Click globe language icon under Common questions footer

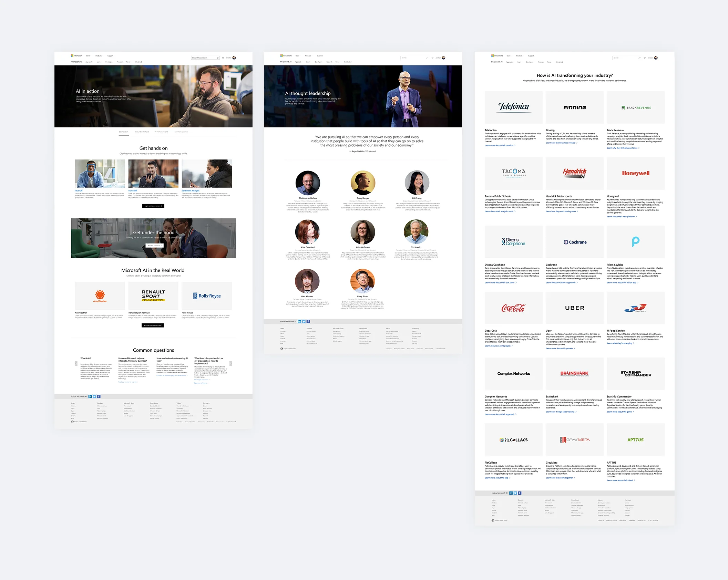(72, 422)
